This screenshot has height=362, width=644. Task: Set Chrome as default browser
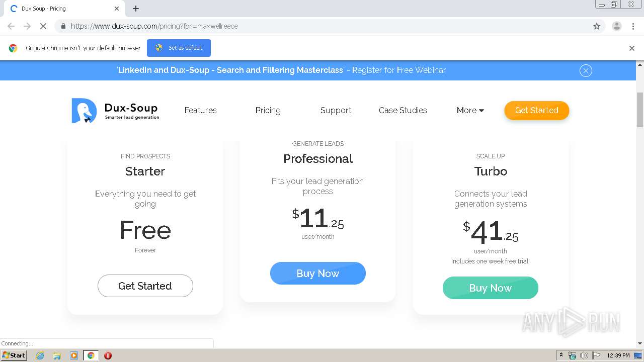(179, 48)
